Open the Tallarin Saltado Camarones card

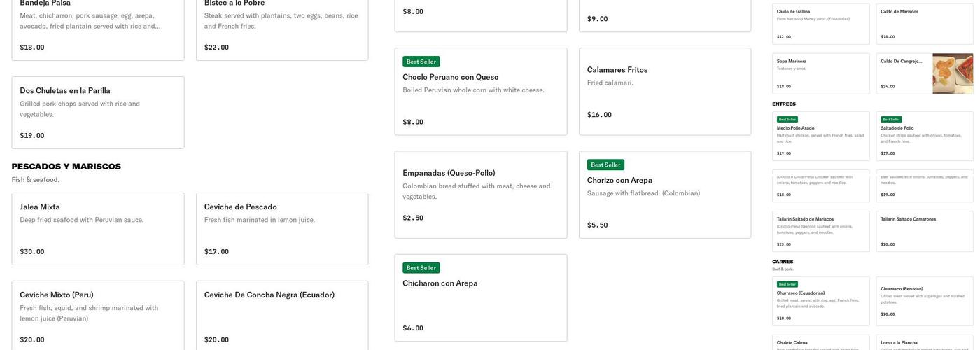[x=925, y=231]
